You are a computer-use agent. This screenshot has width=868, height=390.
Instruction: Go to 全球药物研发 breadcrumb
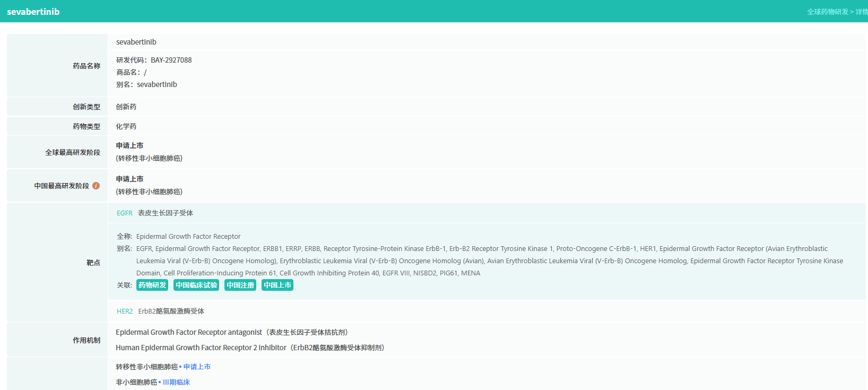pos(827,12)
